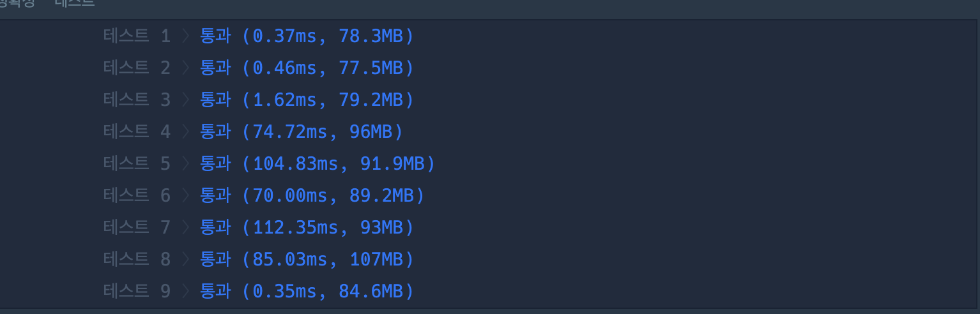980x314 pixels.
Task: Expand the 테스트 5 row chevron
Action: [x=185, y=164]
